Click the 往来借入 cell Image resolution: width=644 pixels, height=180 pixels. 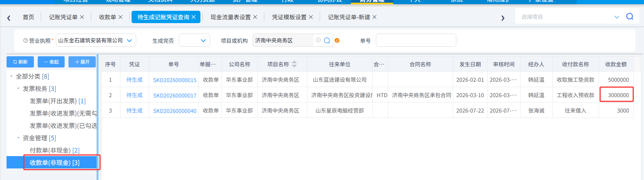click(x=576, y=111)
